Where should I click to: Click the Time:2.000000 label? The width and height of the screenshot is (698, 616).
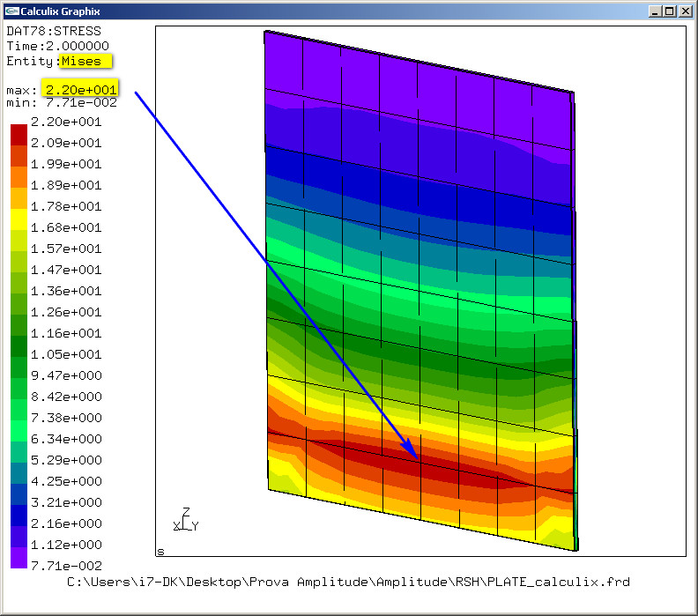coord(57,47)
